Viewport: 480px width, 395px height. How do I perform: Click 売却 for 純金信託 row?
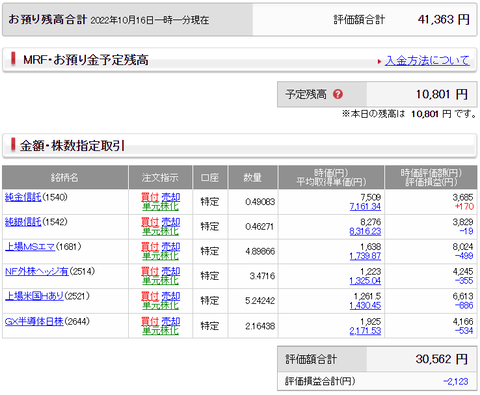[171, 197]
